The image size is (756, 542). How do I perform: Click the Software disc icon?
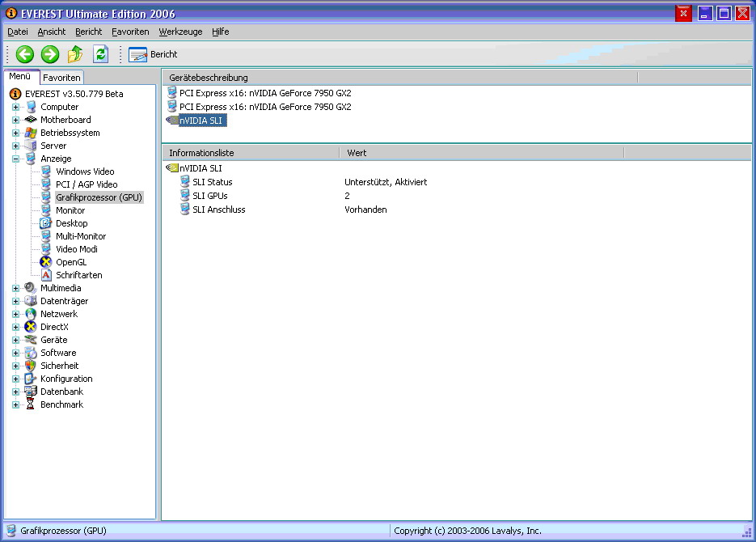[31, 353]
